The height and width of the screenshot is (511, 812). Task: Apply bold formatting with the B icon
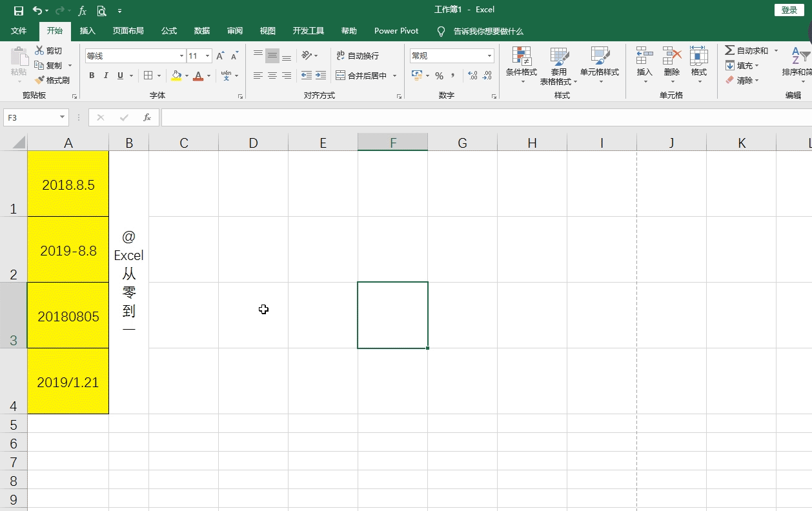pyautogui.click(x=91, y=75)
